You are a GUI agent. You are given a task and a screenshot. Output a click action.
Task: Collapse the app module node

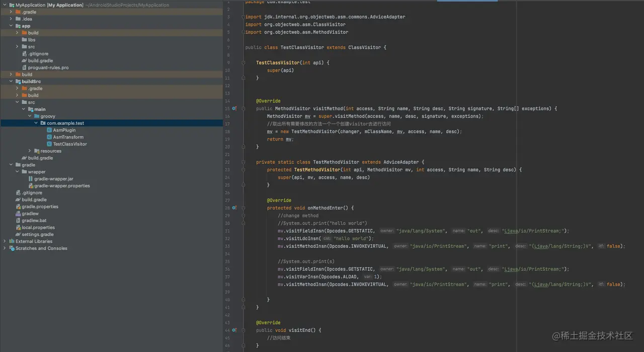click(x=11, y=26)
